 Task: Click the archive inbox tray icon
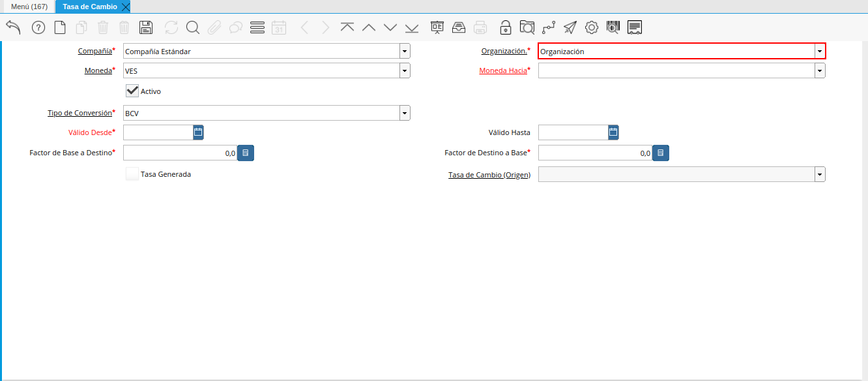(459, 27)
